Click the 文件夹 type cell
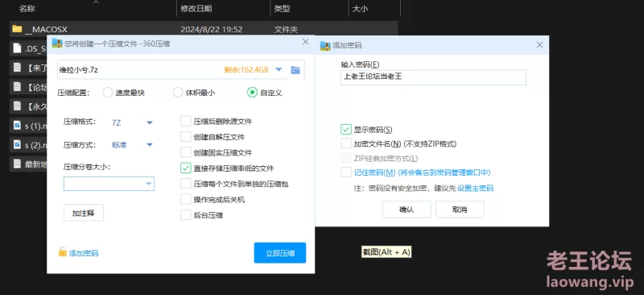644x295 pixels. coord(287,29)
